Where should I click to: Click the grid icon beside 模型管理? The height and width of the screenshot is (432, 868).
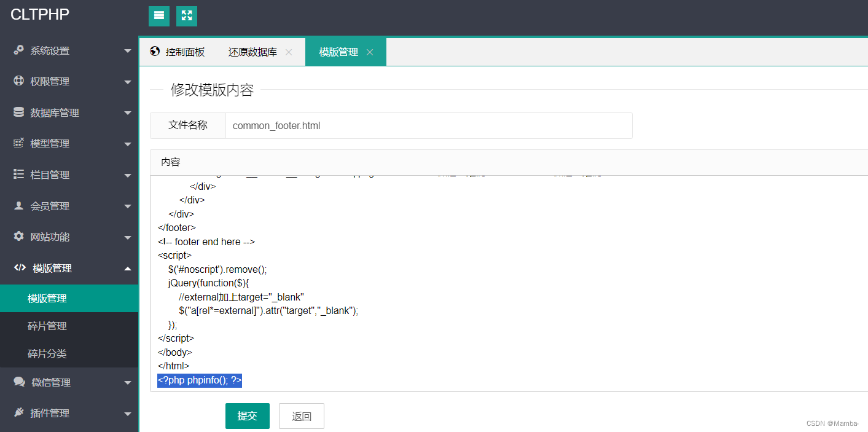coord(19,143)
